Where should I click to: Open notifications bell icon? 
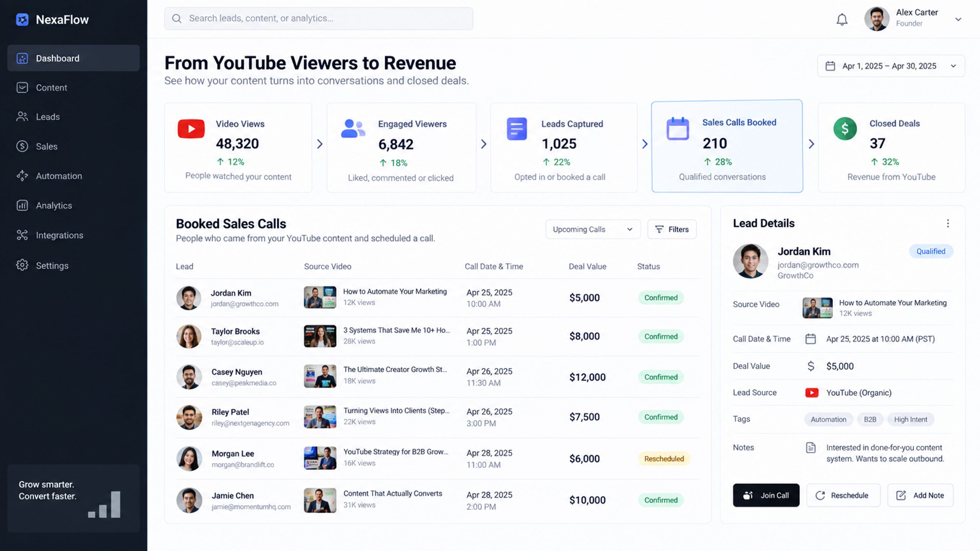pyautogui.click(x=842, y=19)
